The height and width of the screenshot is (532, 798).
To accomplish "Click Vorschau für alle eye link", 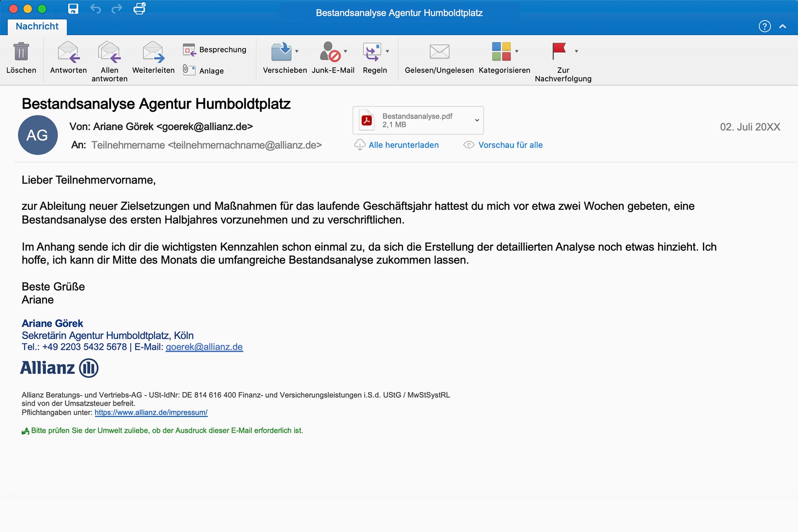I will [510, 145].
